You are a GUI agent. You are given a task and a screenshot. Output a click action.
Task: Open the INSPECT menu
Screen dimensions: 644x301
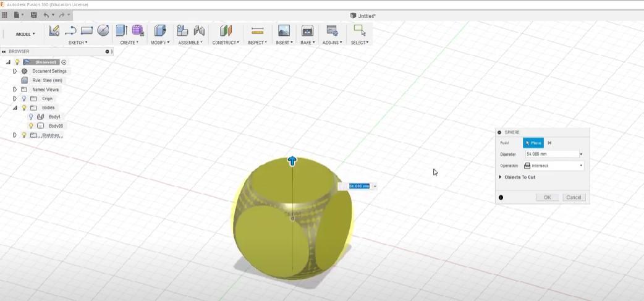point(258,43)
